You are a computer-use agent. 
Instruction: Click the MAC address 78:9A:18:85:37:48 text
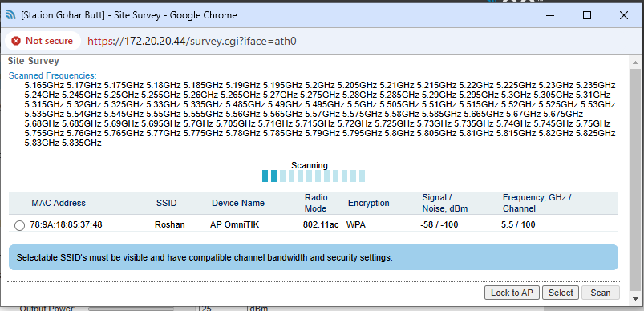(66, 225)
